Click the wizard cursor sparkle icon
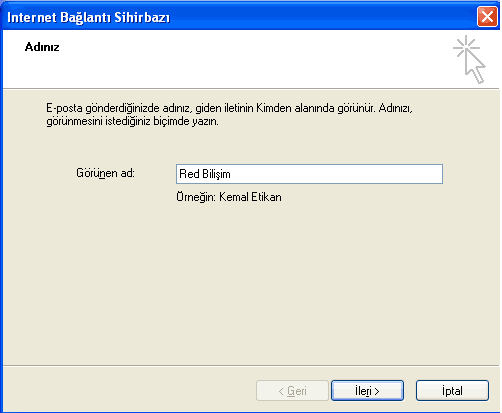The width and height of the screenshot is (502, 413). 469,59
